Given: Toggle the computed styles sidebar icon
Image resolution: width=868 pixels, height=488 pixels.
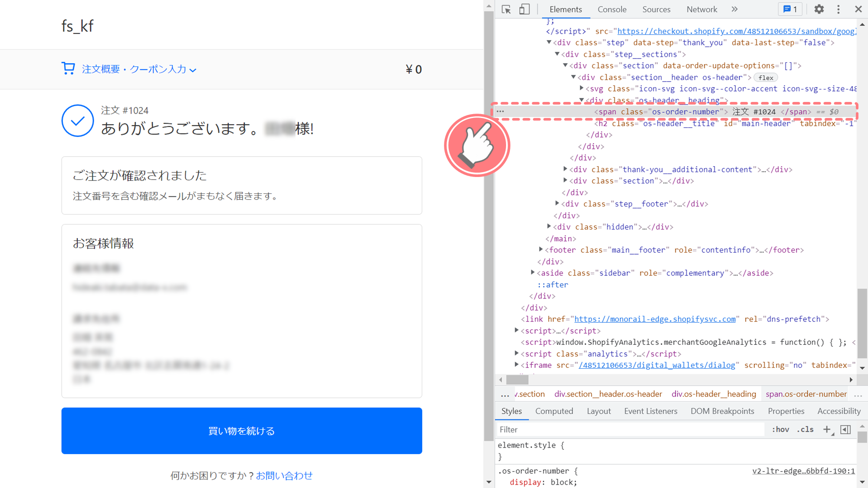Looking at the screenshot, I should pyautogui.click(x=845, y=429).
